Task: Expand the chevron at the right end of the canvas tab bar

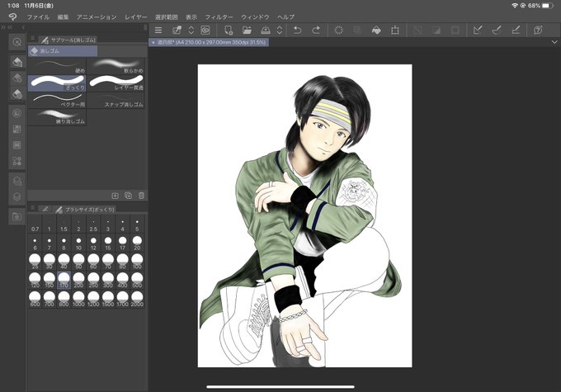Action: [x=554, y=42]
